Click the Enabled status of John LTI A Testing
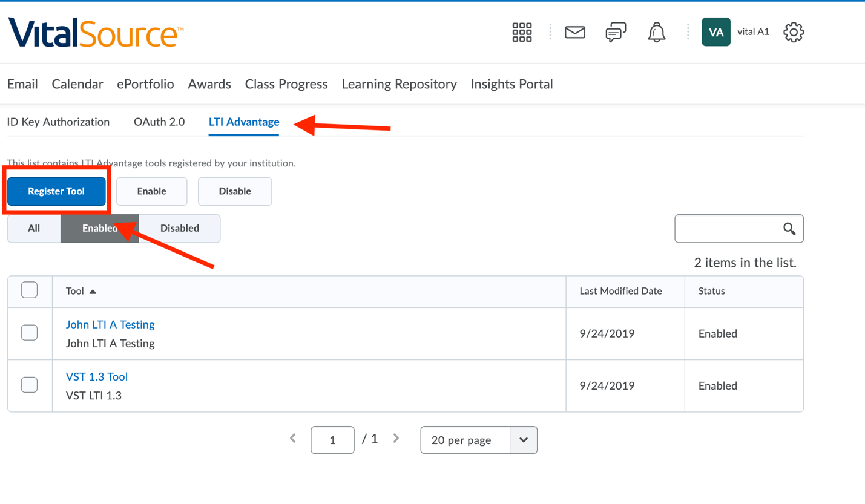Screen dimensions: 865x504 click(718, 333)
